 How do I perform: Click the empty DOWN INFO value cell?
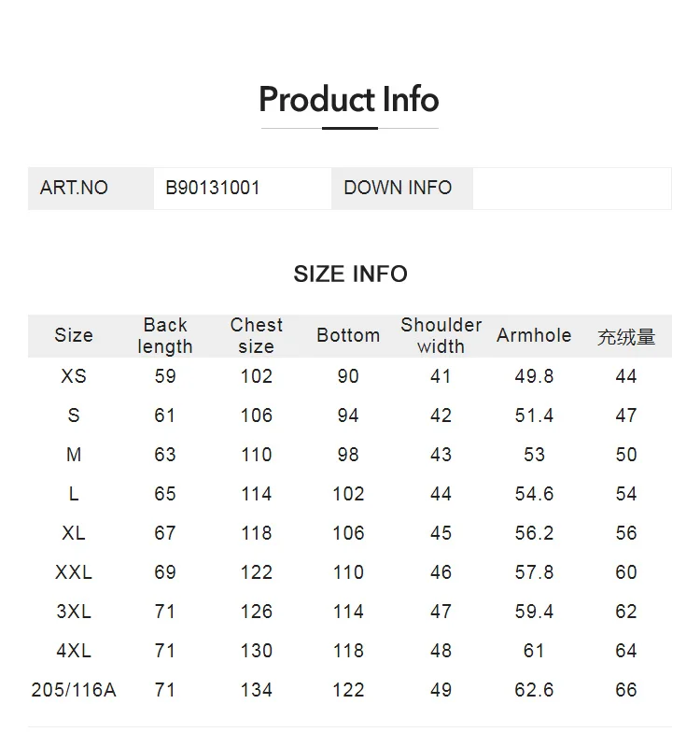click(x=572, y=188)
